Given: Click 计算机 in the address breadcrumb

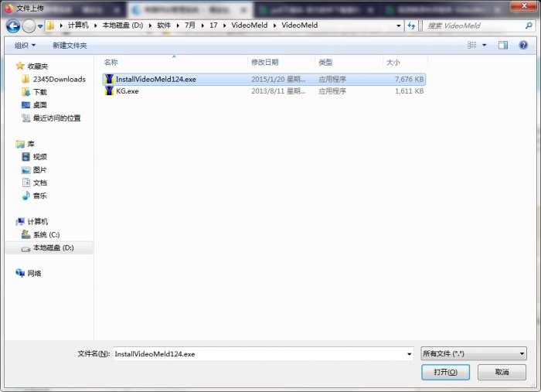Looking at the screenshot, I should click(78, 26).
